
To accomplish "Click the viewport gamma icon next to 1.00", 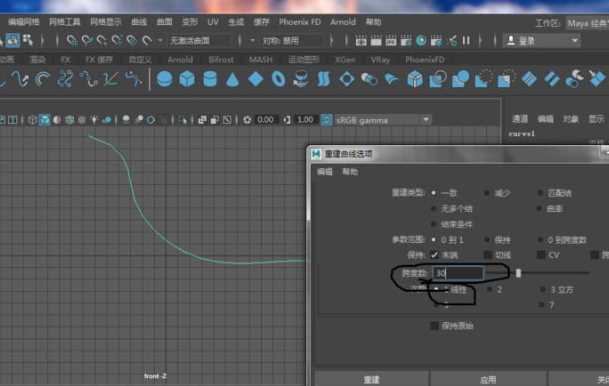I will tap(287, 120).
